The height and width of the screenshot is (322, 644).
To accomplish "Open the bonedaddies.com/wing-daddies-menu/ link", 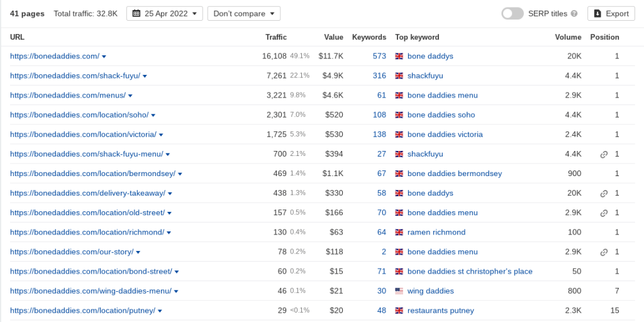I will [x=91, y=291].
